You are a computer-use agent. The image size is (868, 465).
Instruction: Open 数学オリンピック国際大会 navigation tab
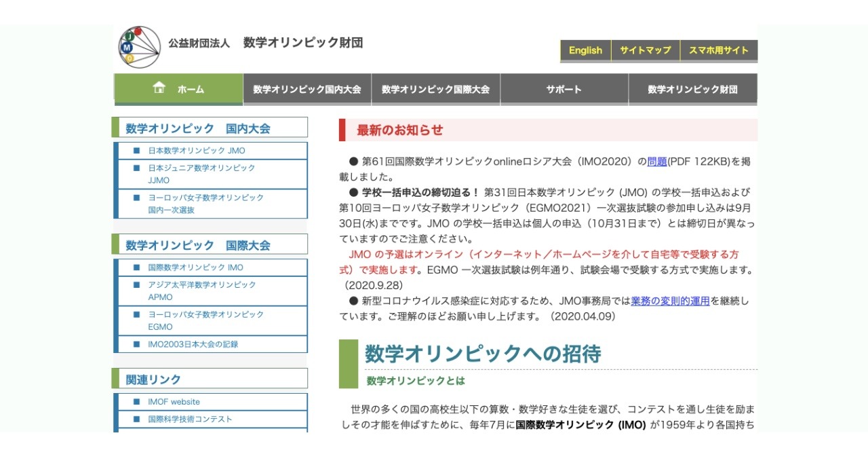point(435,89)
